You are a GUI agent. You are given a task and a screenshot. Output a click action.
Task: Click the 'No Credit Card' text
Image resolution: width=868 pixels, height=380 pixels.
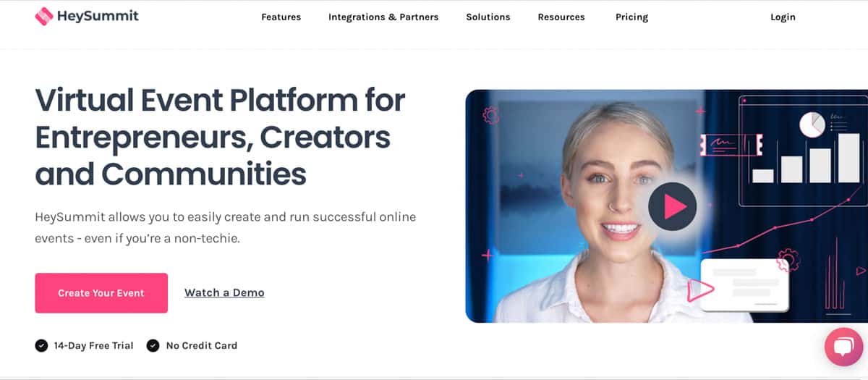tap(202, 345)
